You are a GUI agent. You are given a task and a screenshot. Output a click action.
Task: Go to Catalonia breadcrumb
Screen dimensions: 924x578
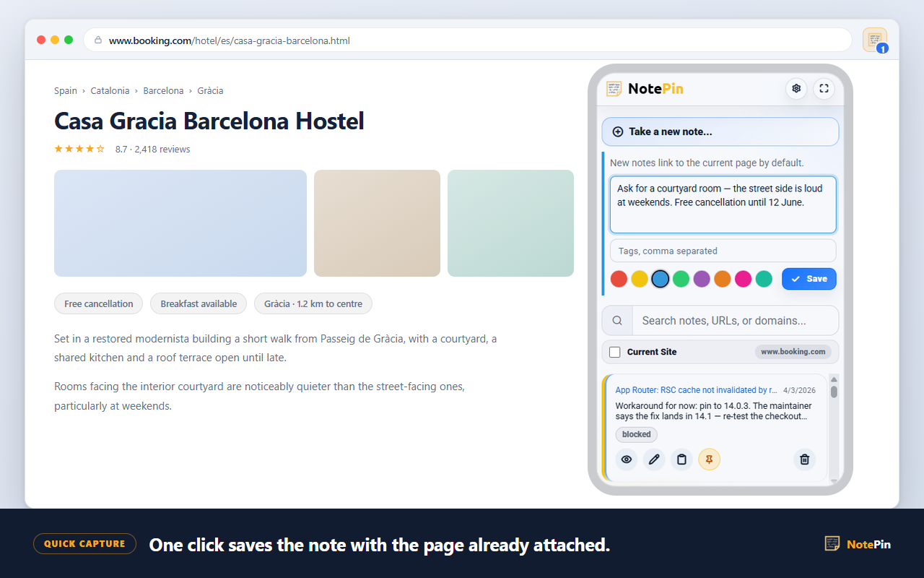click(x=110, y=90)
